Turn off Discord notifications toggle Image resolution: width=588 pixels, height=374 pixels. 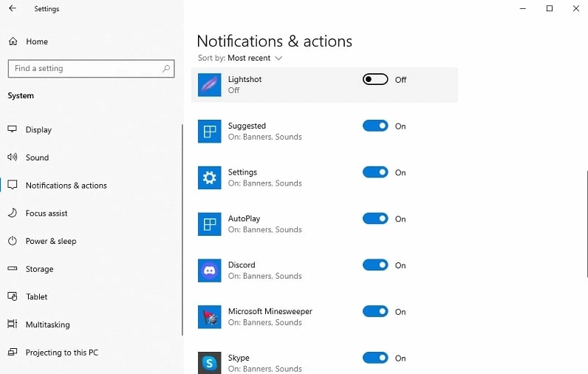[375, 265]
